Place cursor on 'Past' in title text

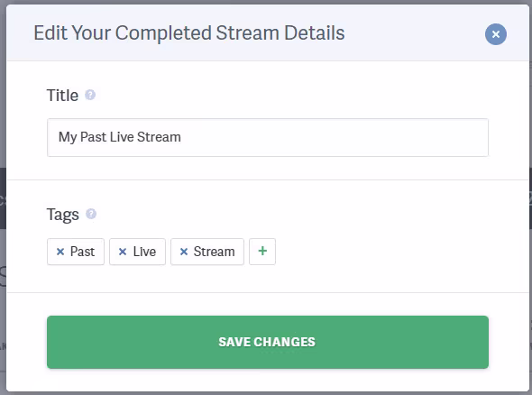click(93, 137)
